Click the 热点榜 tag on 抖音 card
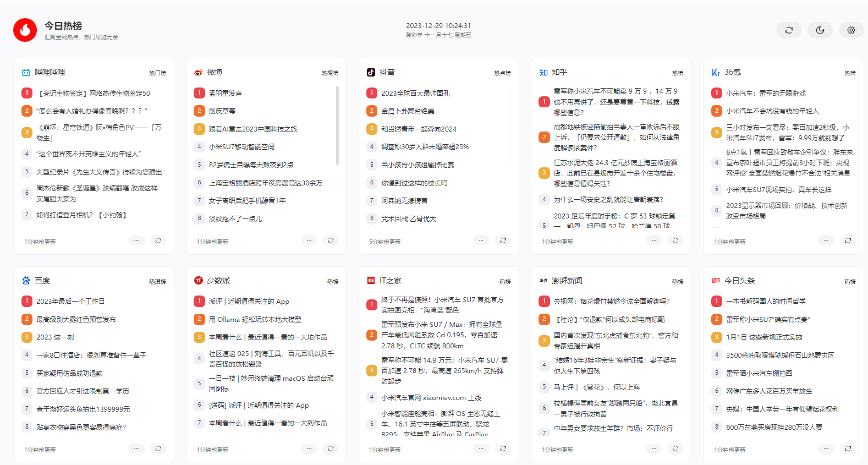The height and width of the screenshot is (465, 868). click(502, 73)
